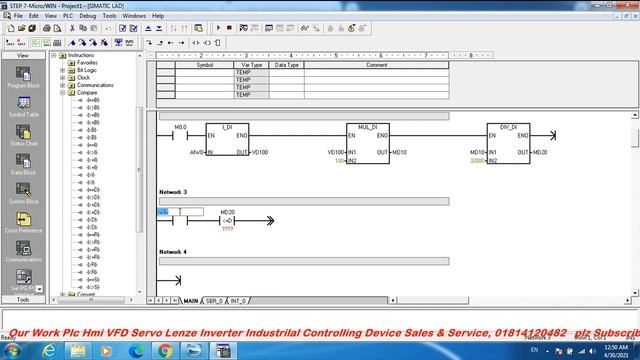This screenshot has height=360, width=640.
Task: Open Symbol Table from View bar
Action: [23, 107]
